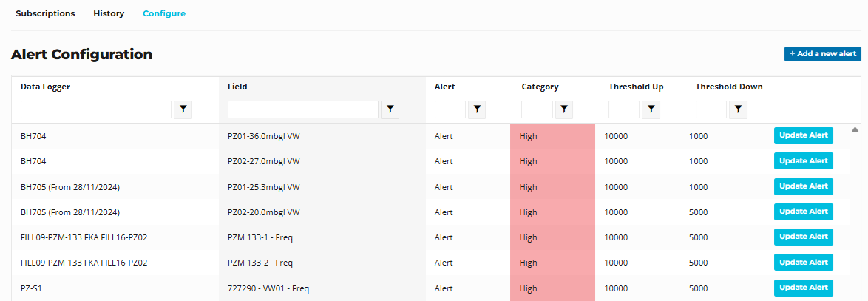Open the Category column filter icon
868x301 pixels.
click(564, 109)
